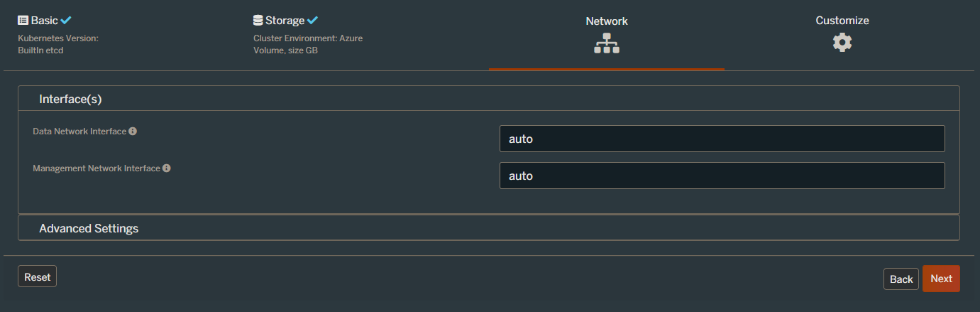Jump to the Customize step label
980x312 pixels.
(x=842, y=21)
